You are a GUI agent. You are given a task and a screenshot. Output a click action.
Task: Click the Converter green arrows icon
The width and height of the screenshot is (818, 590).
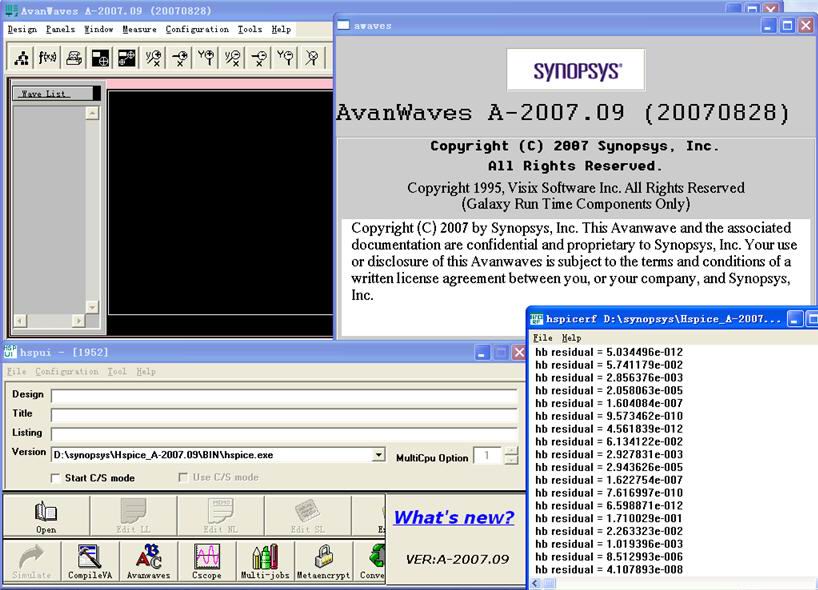tap(371, 561)
